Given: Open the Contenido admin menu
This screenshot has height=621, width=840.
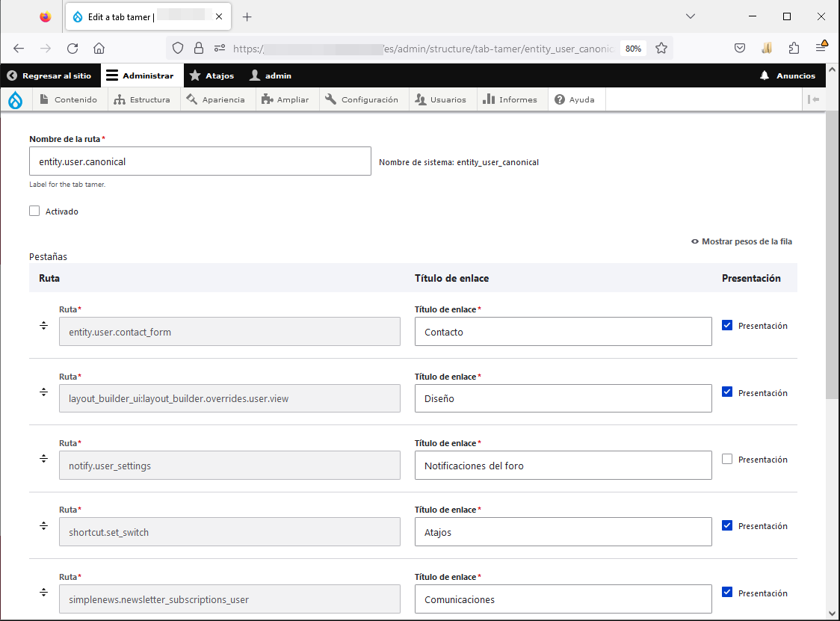Looking at the screenshot, I should click(68, 99).
